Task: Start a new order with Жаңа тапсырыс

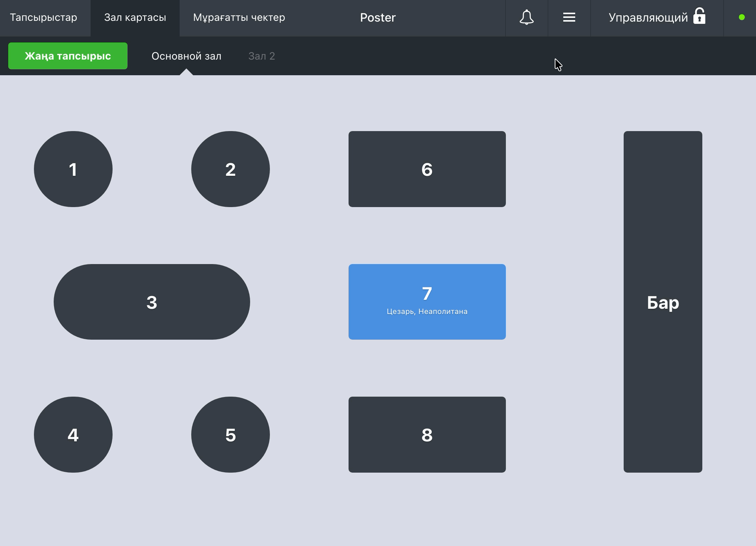Action: tap(68, 56)
